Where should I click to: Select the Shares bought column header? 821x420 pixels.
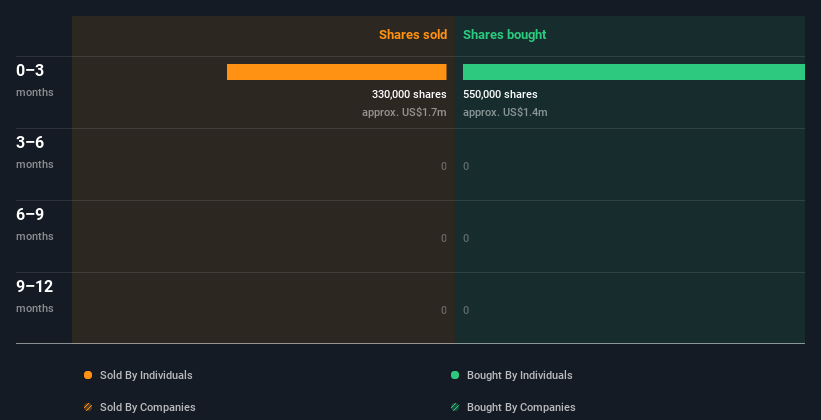[505, 35]
